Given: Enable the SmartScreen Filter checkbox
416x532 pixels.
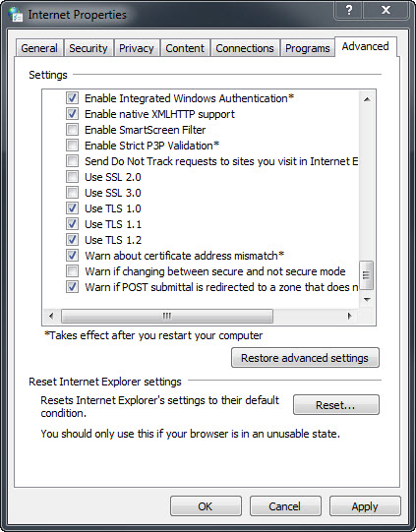Looking at the screenshot, I should pyautogui.click(x=72, y=130).
